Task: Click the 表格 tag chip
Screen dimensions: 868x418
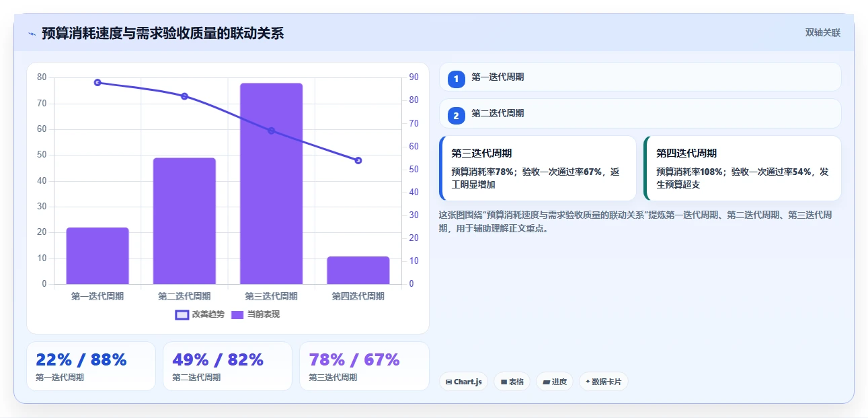Action: 512,382
